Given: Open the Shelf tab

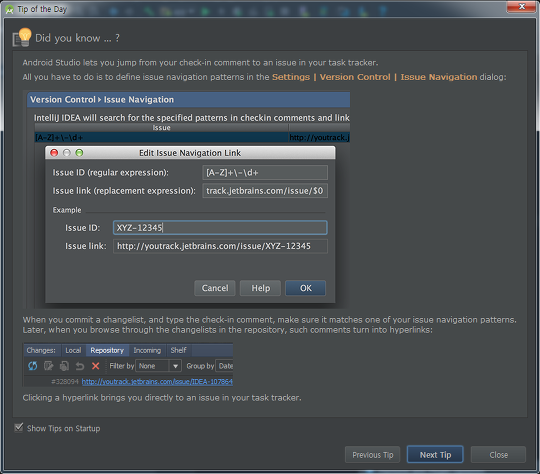Looking at the screenshot, I should pyautogui.click(x=178, y=350).
